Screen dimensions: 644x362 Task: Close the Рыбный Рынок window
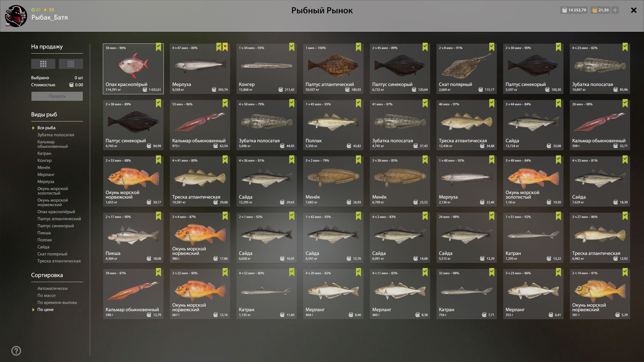634,10
